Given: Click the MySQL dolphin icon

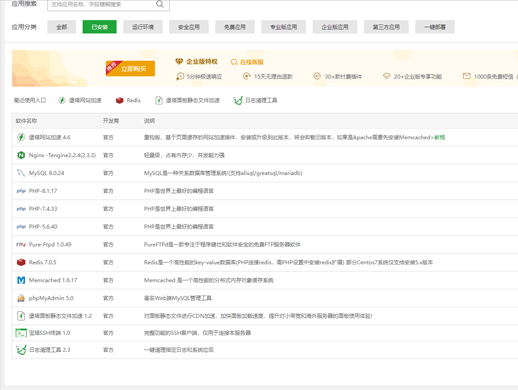Looking at the screenshot, I should coord(21,173).
